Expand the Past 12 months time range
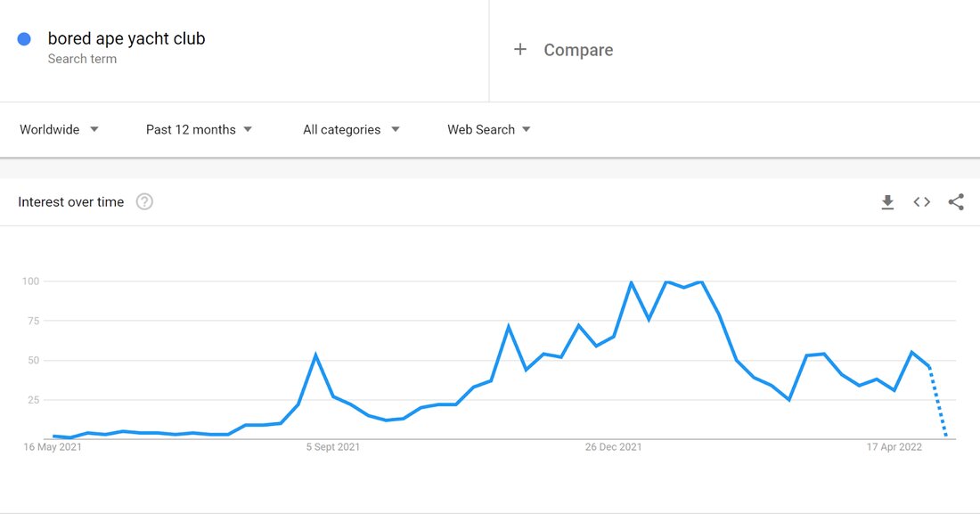This screenshot has height=514, width=980. click(199, 129)
